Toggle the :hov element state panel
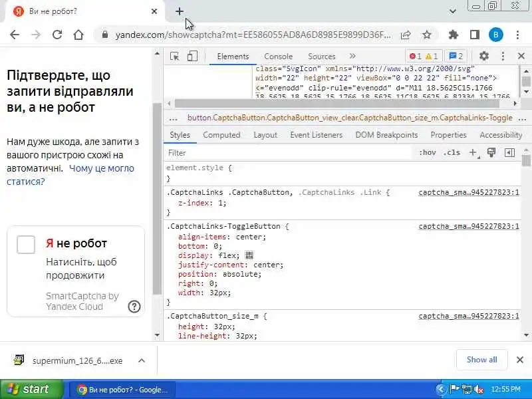Viewport: 532px width, 399px height. pyautogui.click(x=427, y=153)
